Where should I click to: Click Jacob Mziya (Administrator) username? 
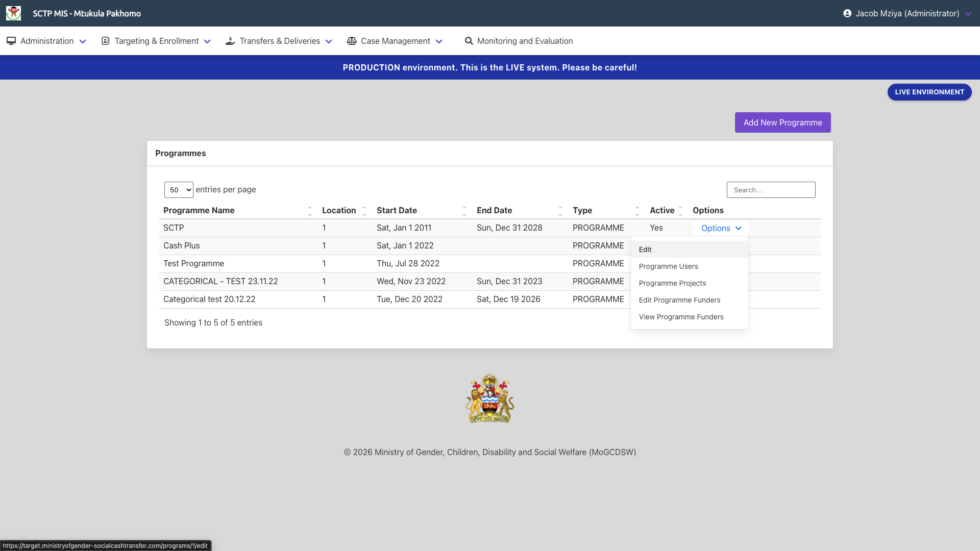pyautogui.click(x=908, y=13)
